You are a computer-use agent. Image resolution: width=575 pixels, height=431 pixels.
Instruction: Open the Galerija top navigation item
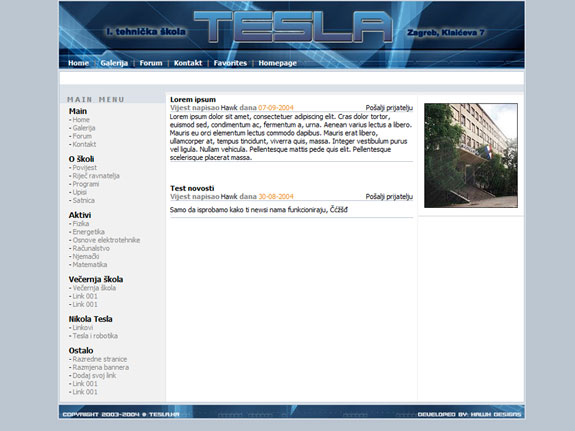coord(114,63)
